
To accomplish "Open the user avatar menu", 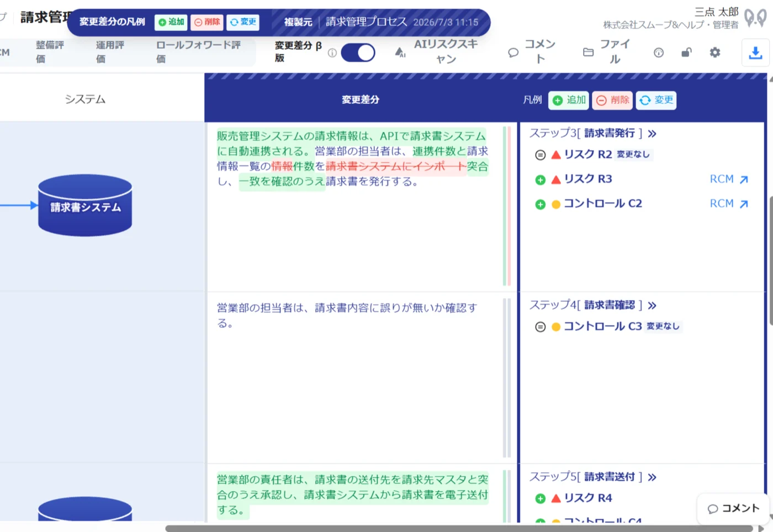I will click(x=755, y=18).
